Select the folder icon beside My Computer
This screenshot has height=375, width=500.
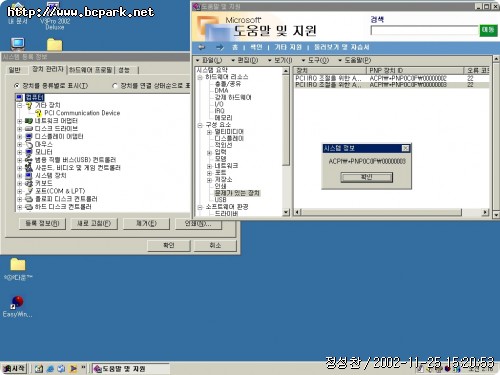click(55, 45)
